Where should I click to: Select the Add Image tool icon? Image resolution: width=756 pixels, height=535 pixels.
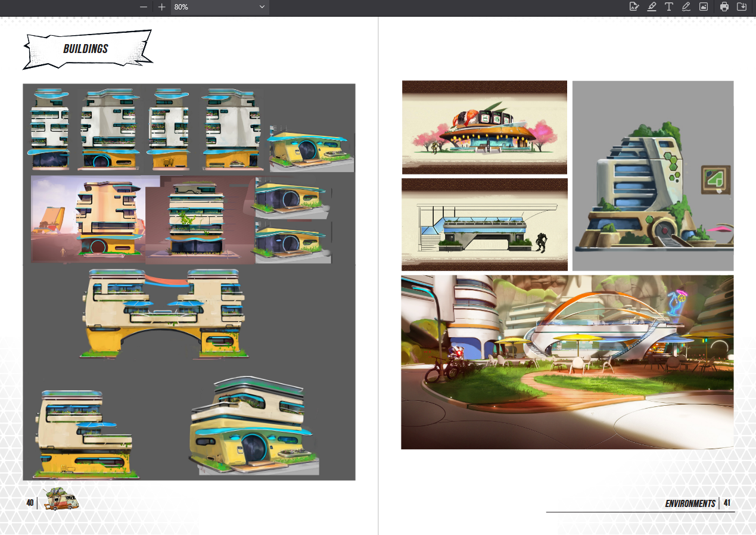[x=704, y=7]
